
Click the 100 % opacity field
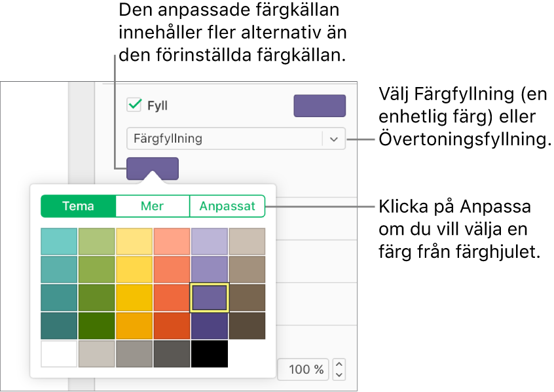(303, 370)
